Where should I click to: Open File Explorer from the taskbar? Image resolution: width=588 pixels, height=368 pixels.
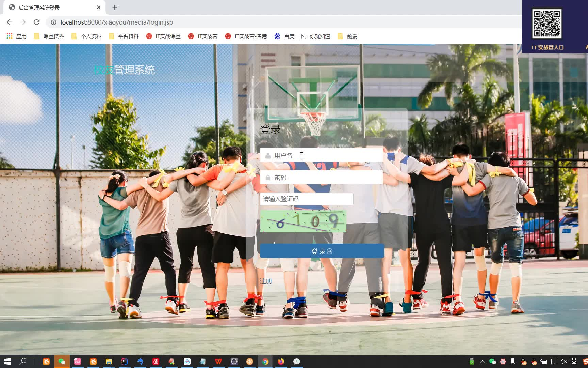tap(109, 362)
